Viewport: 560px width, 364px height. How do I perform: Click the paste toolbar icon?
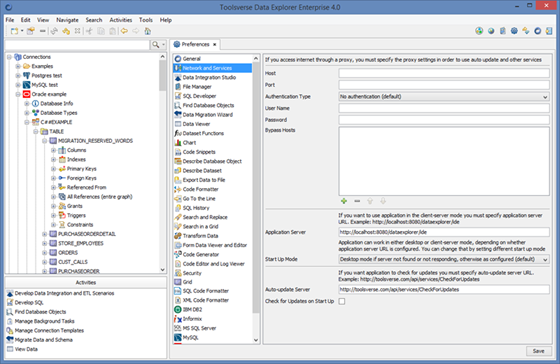tap(112, 31)
